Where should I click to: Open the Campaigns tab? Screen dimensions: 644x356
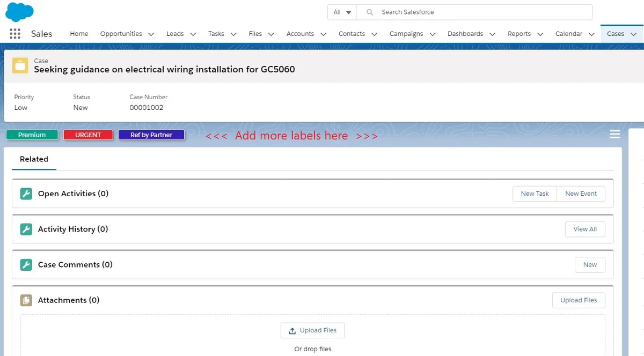coord(406,34)
